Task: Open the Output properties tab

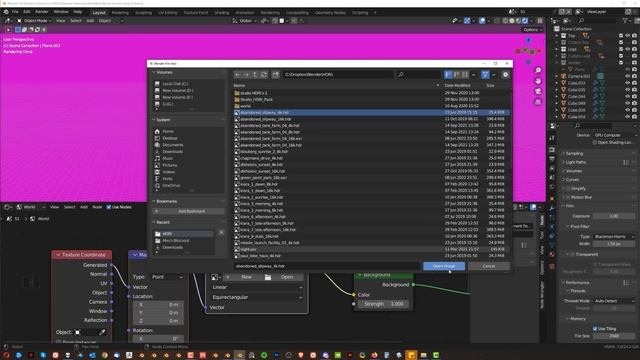Action: pos(552,159)
